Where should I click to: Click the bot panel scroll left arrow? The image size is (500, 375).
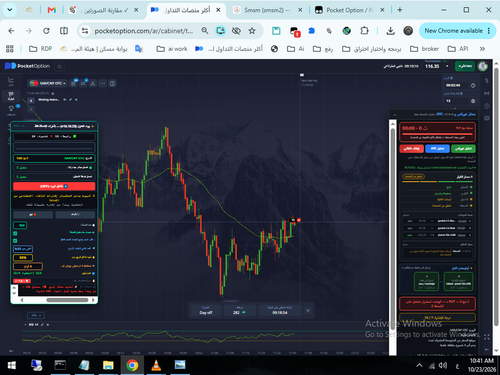pos(22,300)
